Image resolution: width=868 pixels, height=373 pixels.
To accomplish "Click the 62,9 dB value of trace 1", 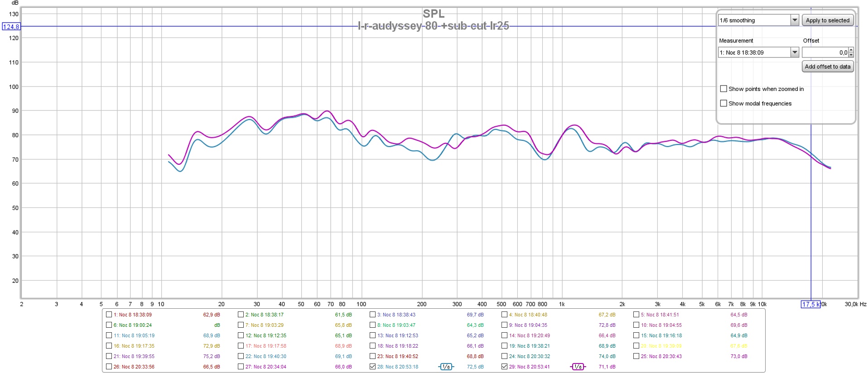I will click(x=212, y=315).
